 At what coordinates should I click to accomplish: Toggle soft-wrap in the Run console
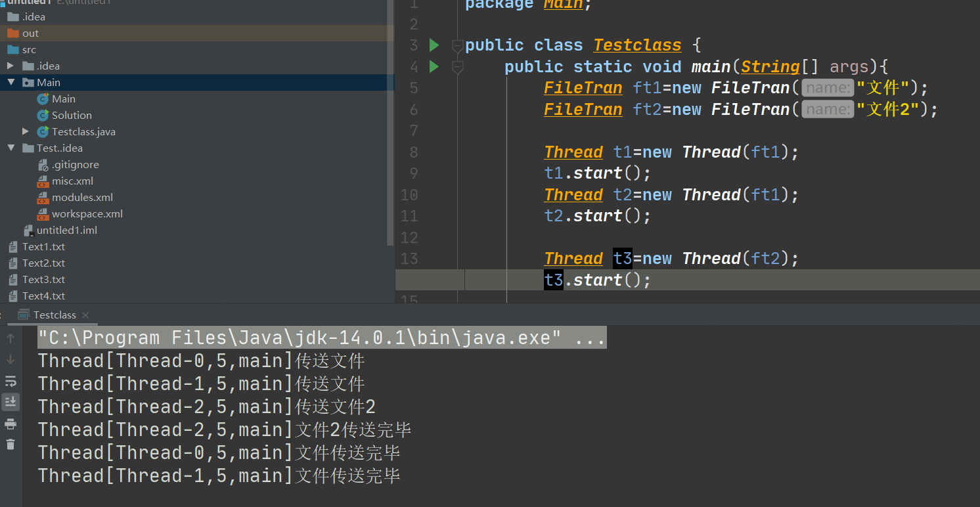tap(11, 381)
